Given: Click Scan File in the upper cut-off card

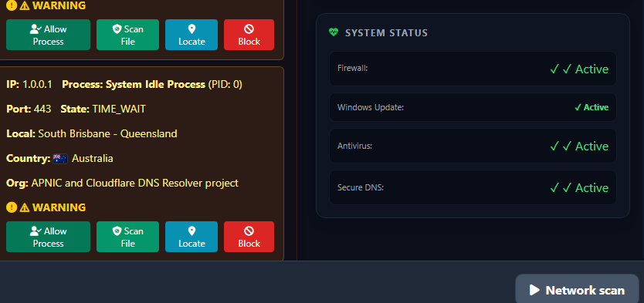Looking at the screenshot, I should tap(127, 35).
